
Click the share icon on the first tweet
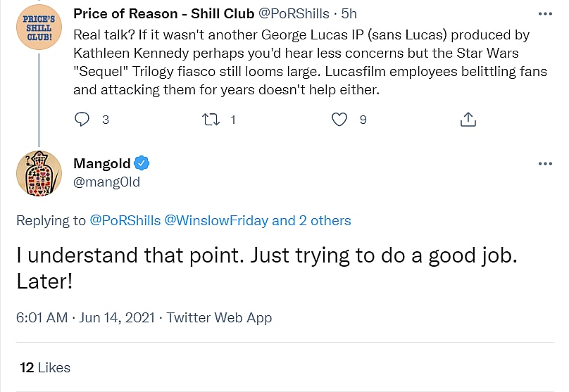click(x=468, y=120)
